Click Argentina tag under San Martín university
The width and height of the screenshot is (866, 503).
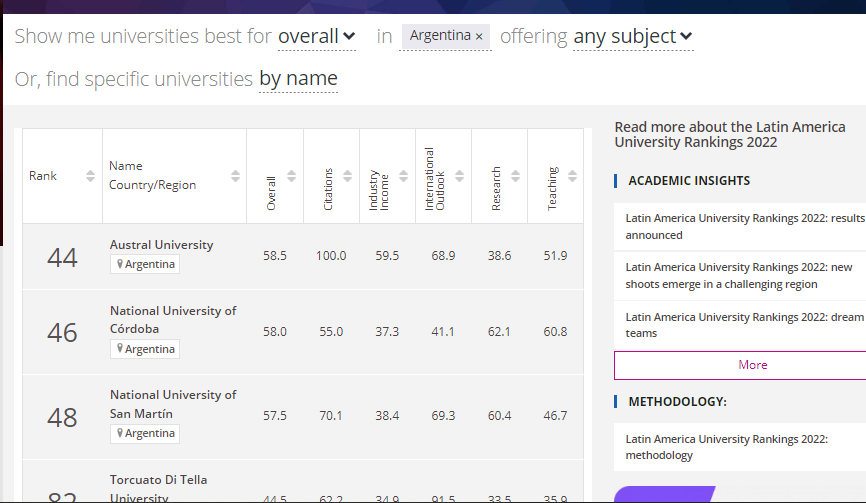click(x=145, y=433)
